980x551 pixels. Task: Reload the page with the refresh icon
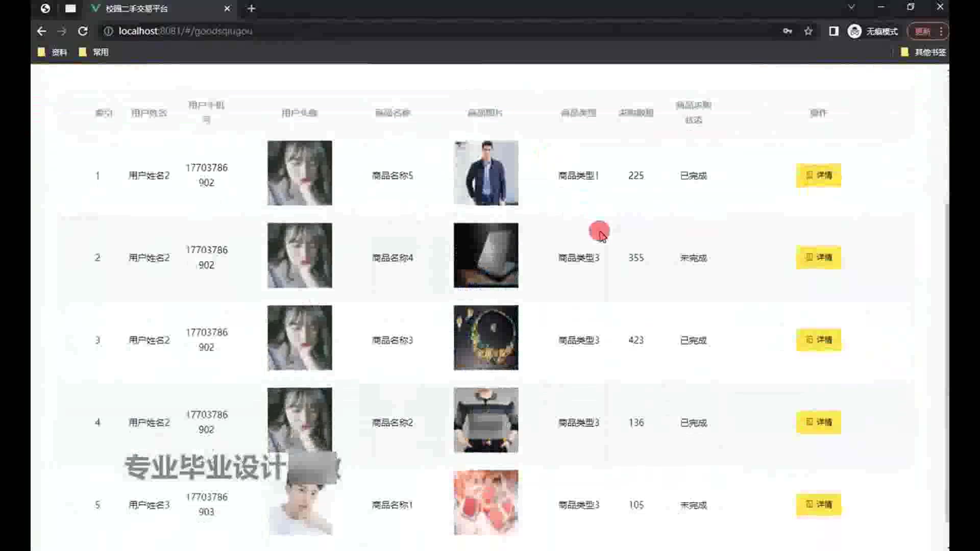[83, 31]
